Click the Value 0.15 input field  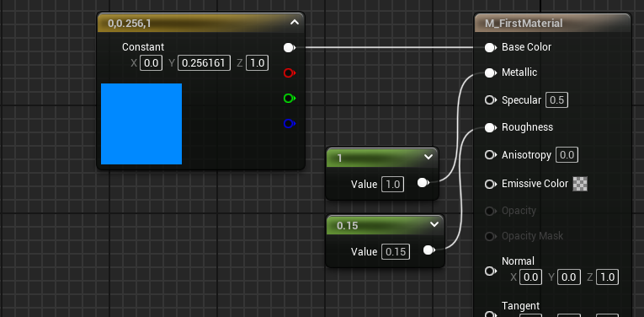(x=396, y=251)
